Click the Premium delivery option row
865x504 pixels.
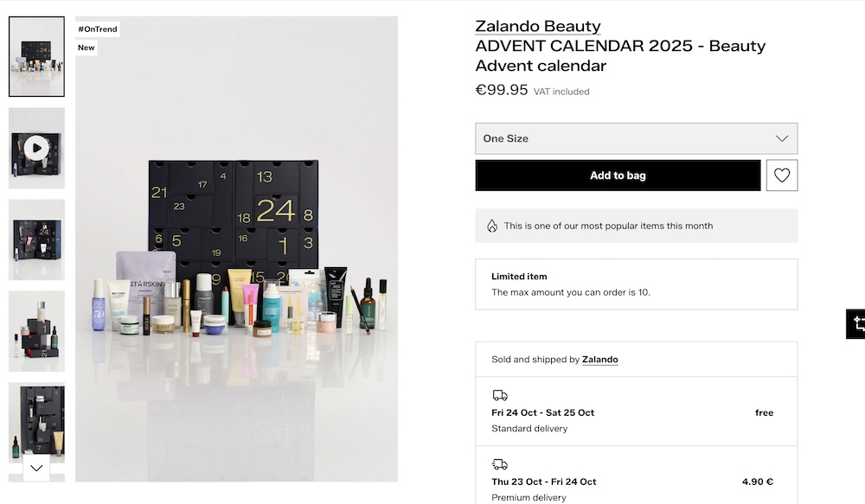coord(636,482)
